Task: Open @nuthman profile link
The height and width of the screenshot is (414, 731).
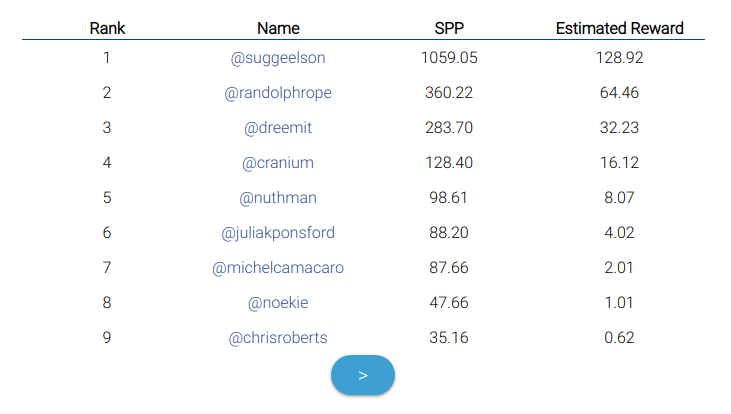Action: [x=278, y=198]
